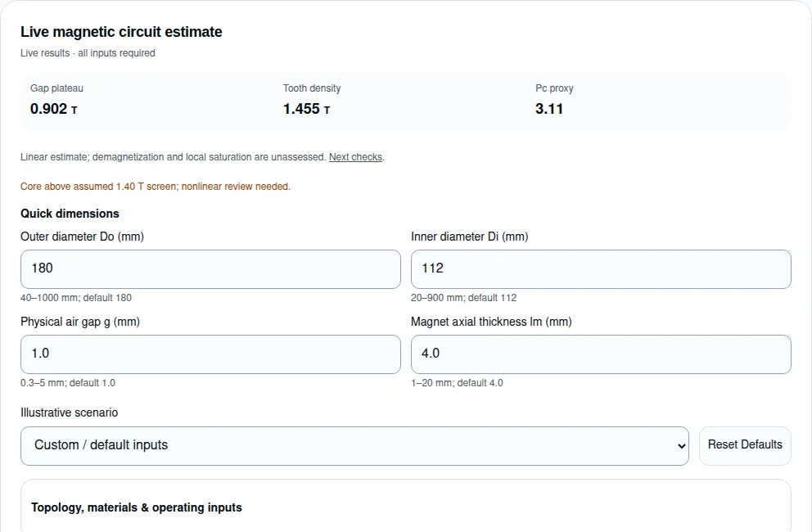The width and height of the screenshot is (812, 532).
Task: Follow the Next checks link
Action: click(355, 157)
